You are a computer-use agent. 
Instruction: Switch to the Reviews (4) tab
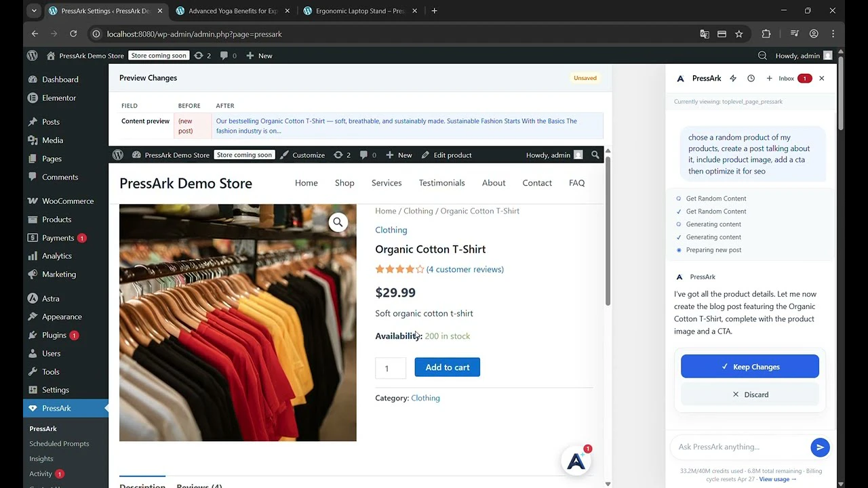[199, 486]
